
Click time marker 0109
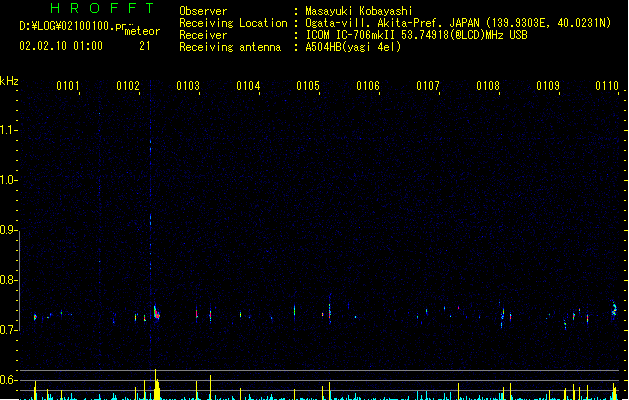(548, 86)
